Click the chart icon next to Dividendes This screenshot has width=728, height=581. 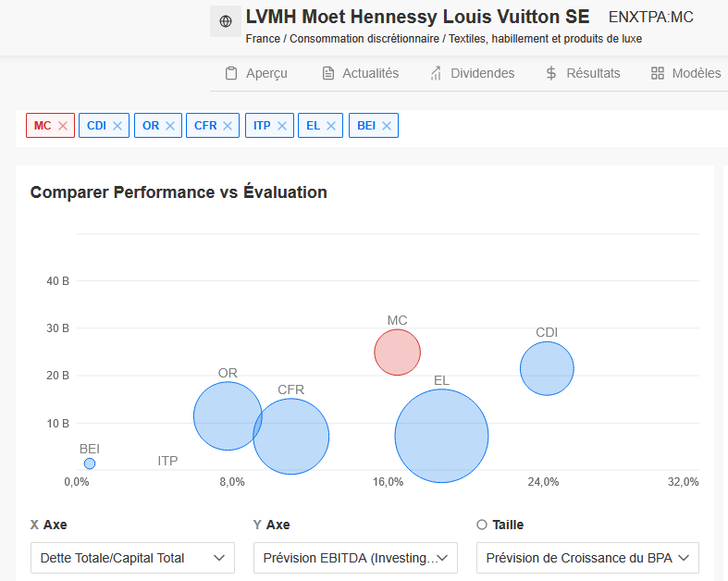point(436,73)
